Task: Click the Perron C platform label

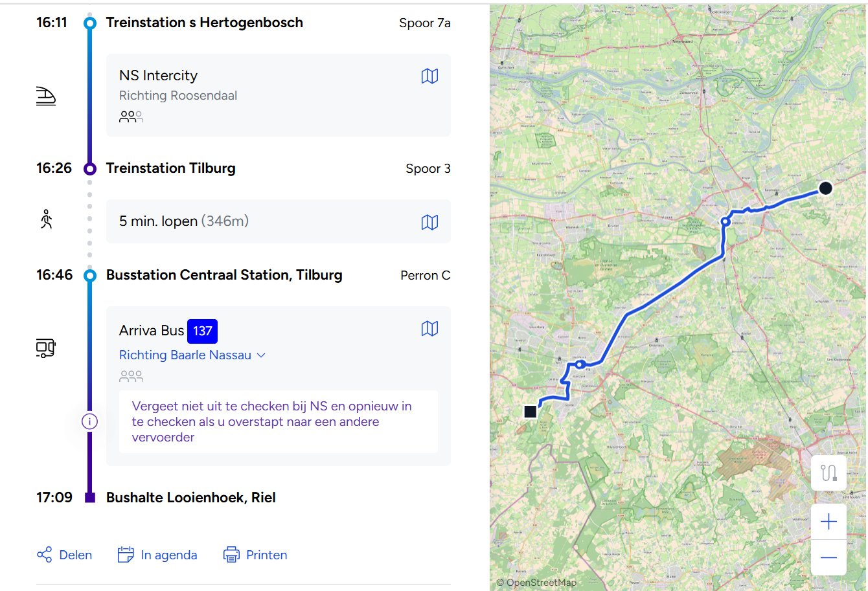Action: [426, 276]
